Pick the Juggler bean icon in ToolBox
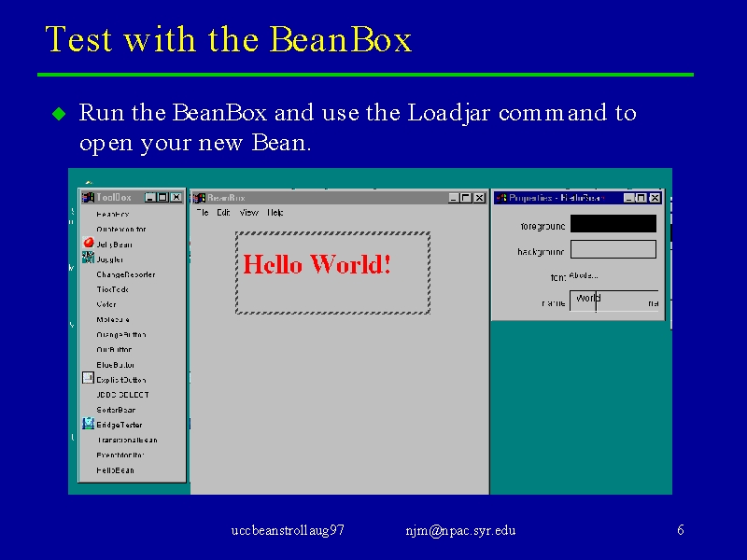This screenshot has height=560, width=747. point(88,258)
